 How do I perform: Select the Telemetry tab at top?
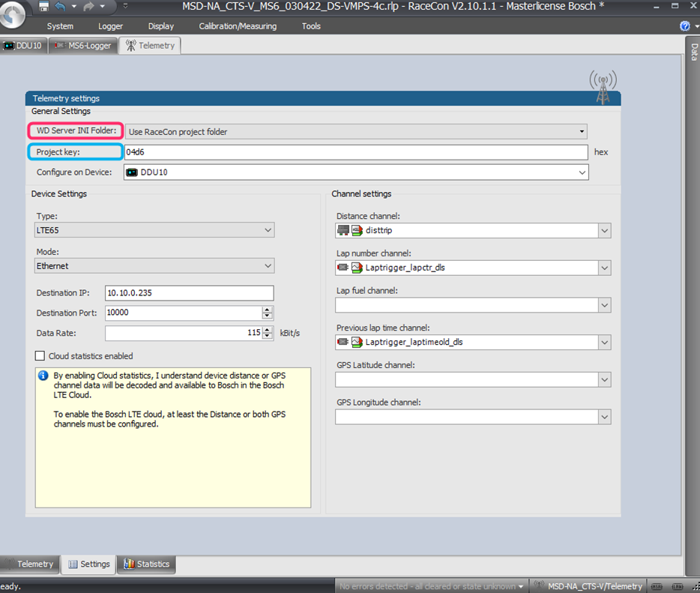tap(150, 45)
